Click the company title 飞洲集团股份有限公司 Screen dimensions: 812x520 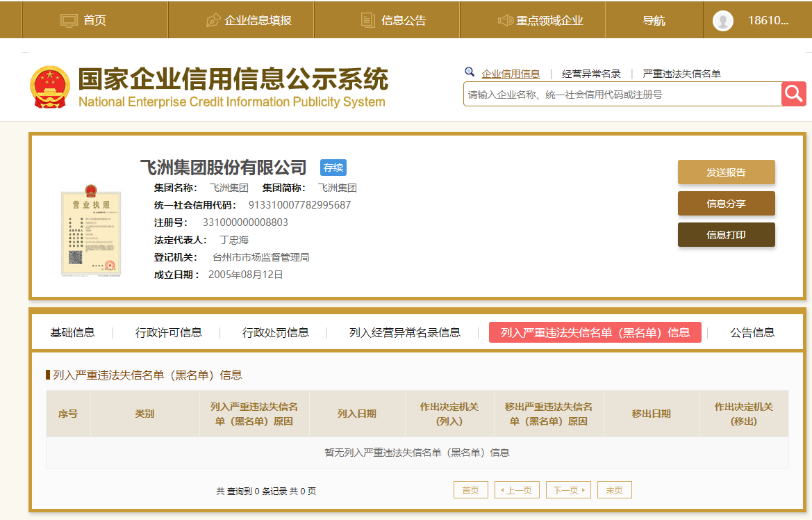223,168
